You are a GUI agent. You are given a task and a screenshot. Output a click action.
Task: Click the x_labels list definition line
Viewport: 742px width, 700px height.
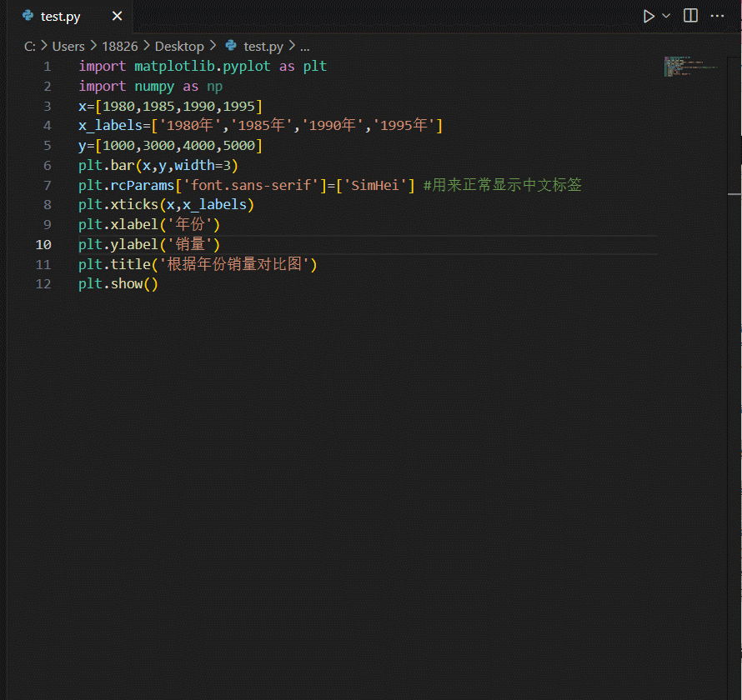coord(260,126)
